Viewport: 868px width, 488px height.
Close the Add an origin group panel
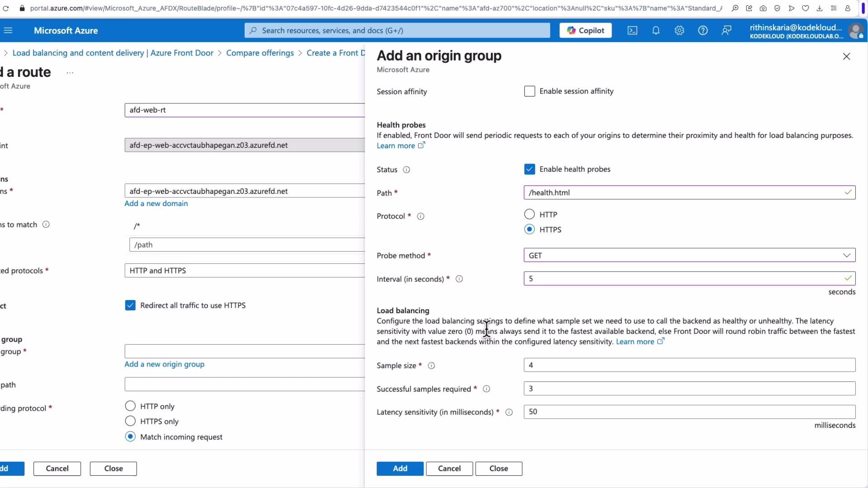click(x=846, y=56)
